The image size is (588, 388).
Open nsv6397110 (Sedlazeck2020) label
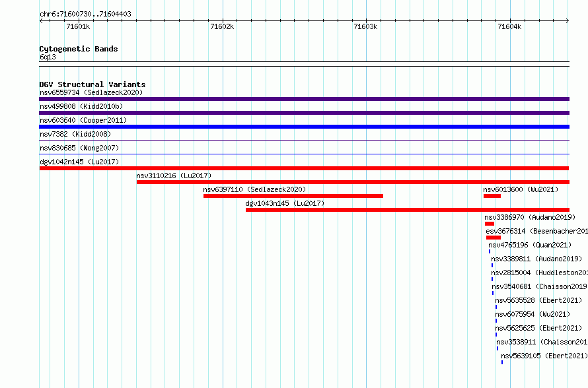[254, 189]
